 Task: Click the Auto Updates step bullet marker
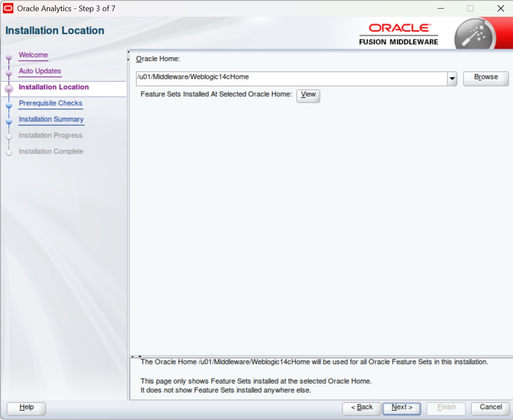pos(9,73)
